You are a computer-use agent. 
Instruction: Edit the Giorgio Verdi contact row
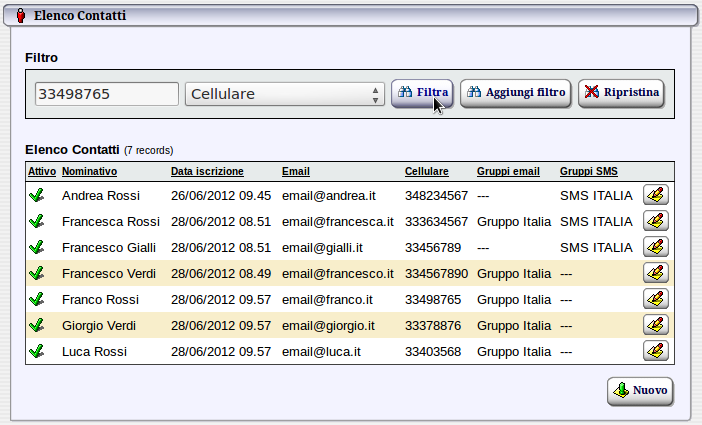[656, 325]
